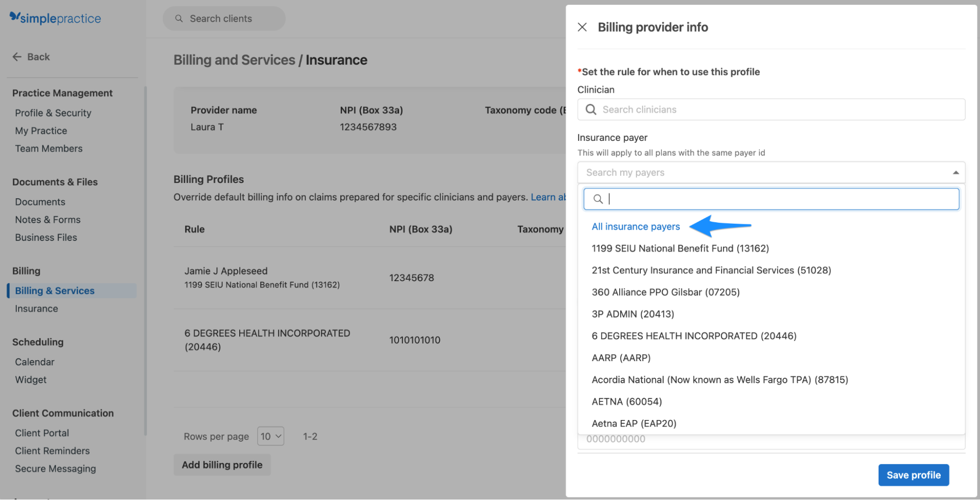Click the Add billing profile button

(222, 464)
